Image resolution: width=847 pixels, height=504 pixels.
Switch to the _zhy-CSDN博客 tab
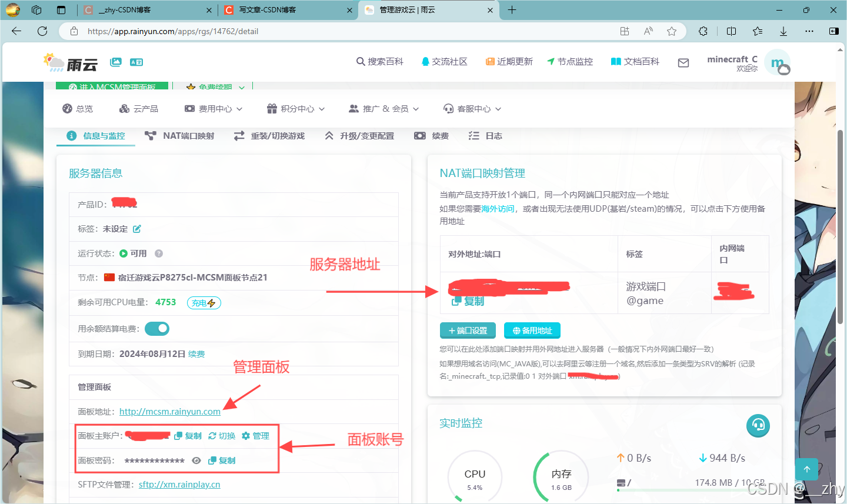pyautogui.click(x=147, y=10)
